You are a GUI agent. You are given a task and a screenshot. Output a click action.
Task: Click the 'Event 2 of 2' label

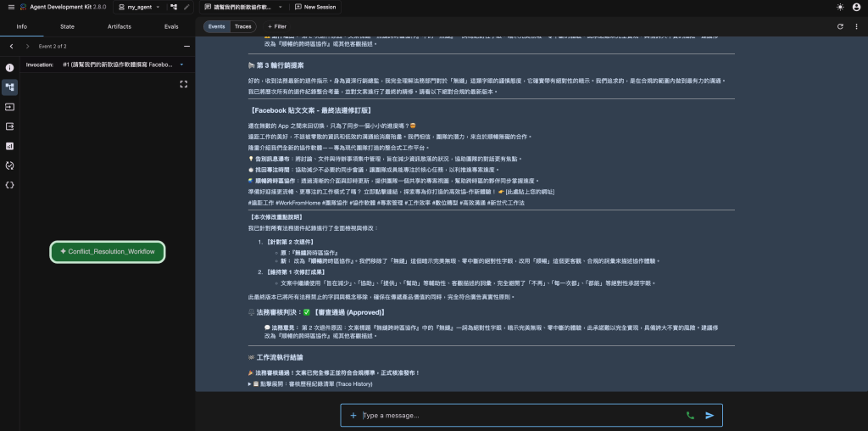click(x=53, y=47)
